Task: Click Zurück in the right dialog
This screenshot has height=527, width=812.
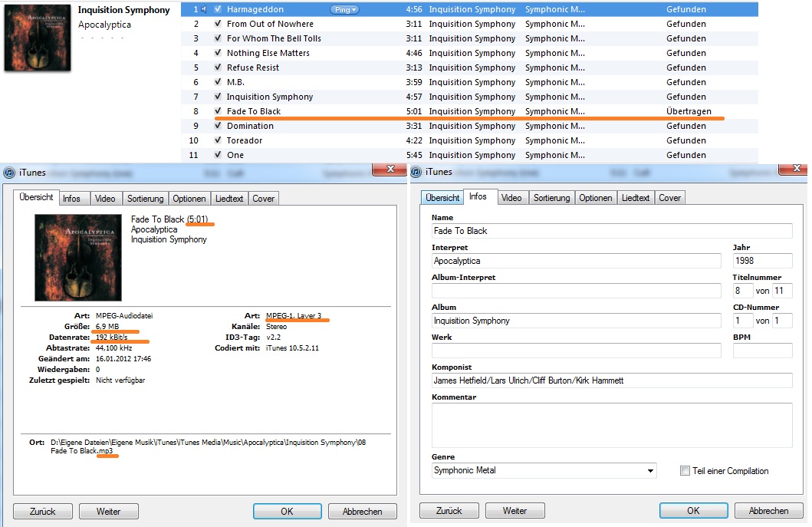Action: pos(449,510)
